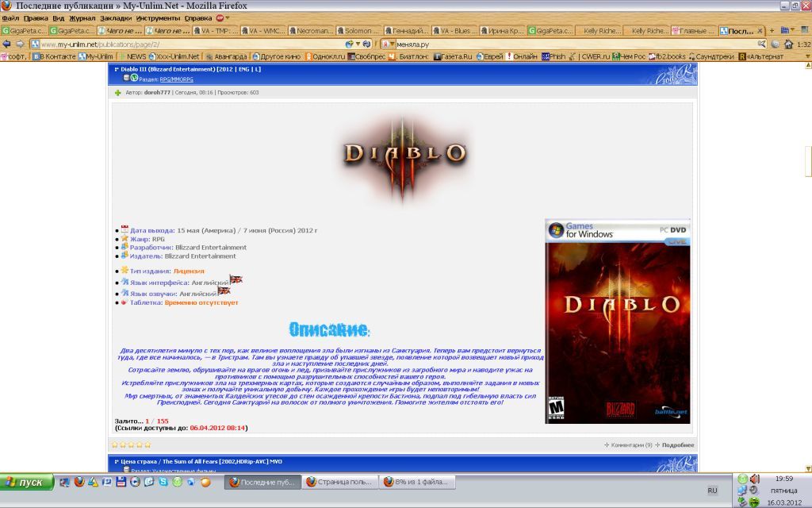
Task: Open the Инструменты menu
Action: point(158,17)
